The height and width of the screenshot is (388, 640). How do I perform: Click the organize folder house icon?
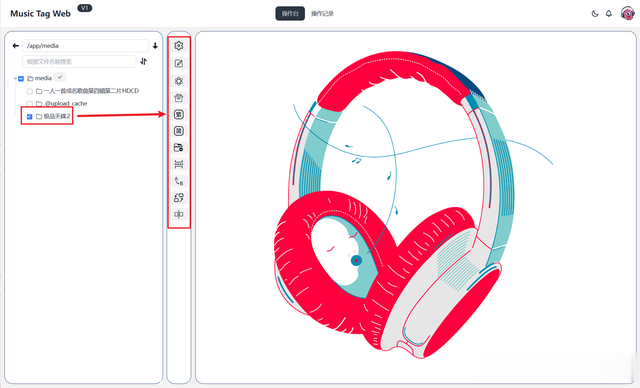pos(178,98)
